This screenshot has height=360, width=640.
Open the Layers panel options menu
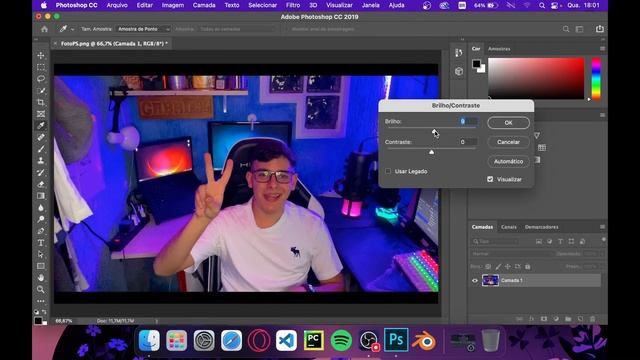tap(602, 227)
